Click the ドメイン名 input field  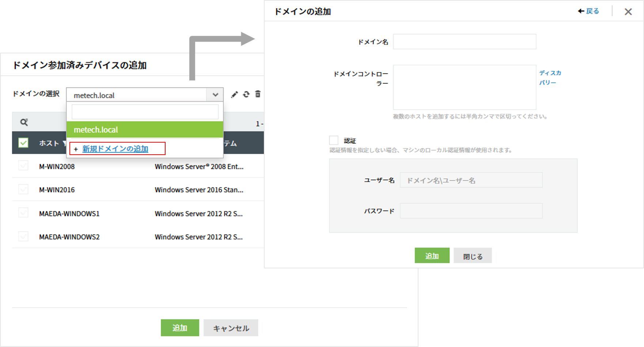coord(465,42)
